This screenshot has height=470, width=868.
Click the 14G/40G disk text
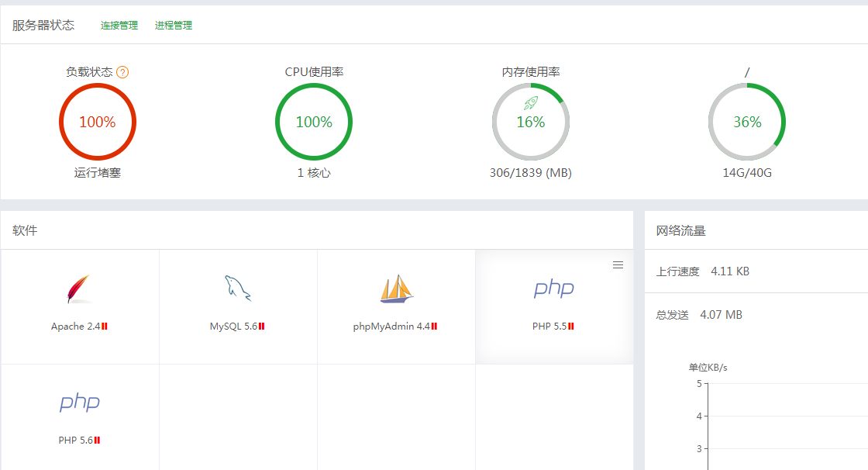747,173
